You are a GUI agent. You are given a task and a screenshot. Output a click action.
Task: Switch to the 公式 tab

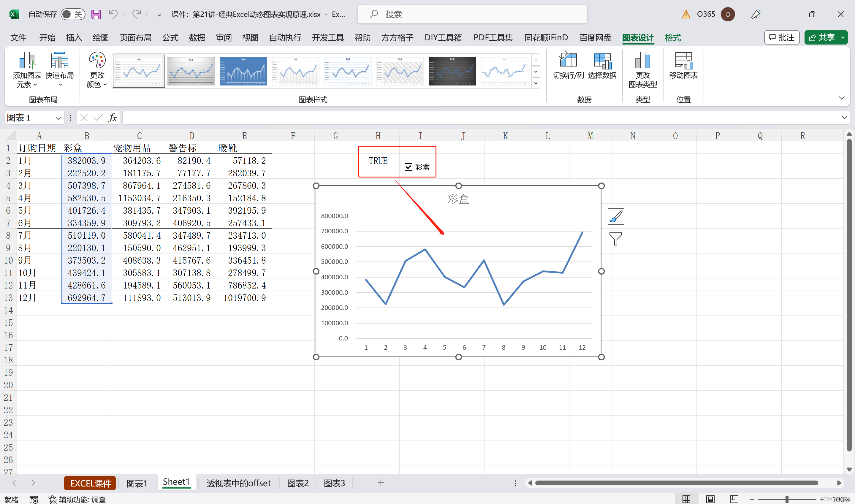click(170, 38)
